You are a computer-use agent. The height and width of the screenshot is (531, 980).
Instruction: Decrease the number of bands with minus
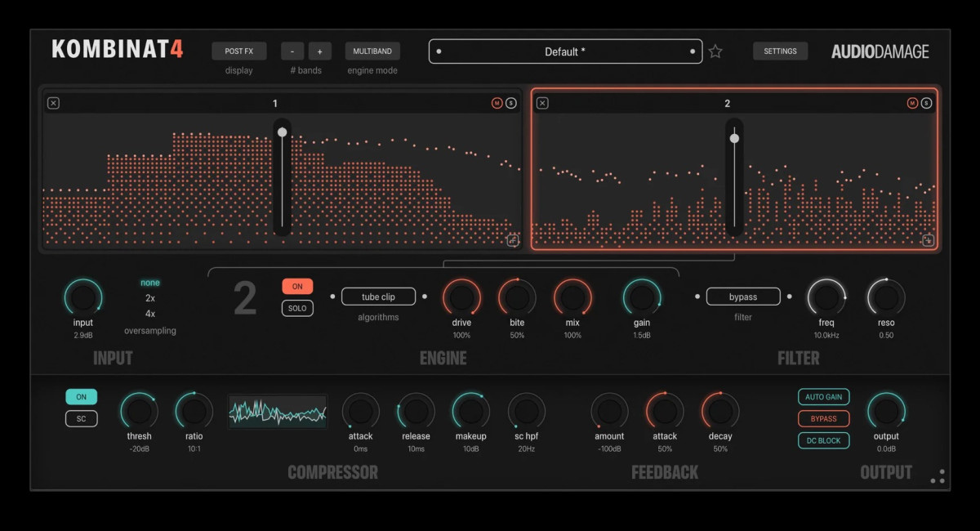click(x=293, y=51)
